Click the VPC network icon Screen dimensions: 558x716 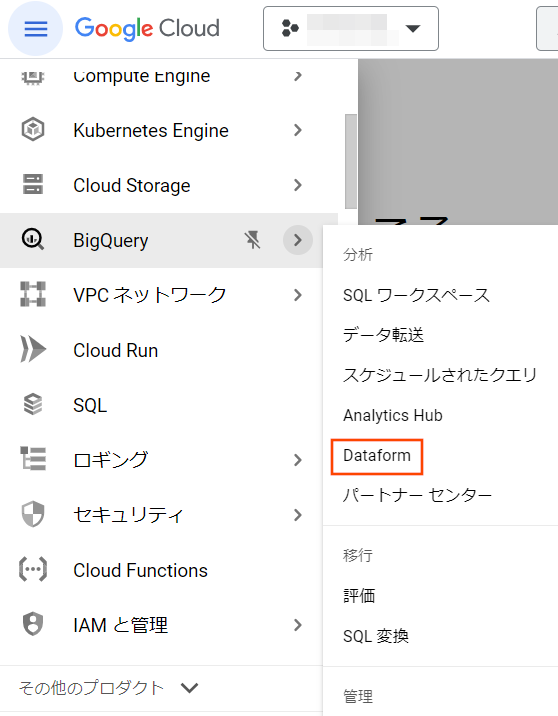click(x=33, y=294)
